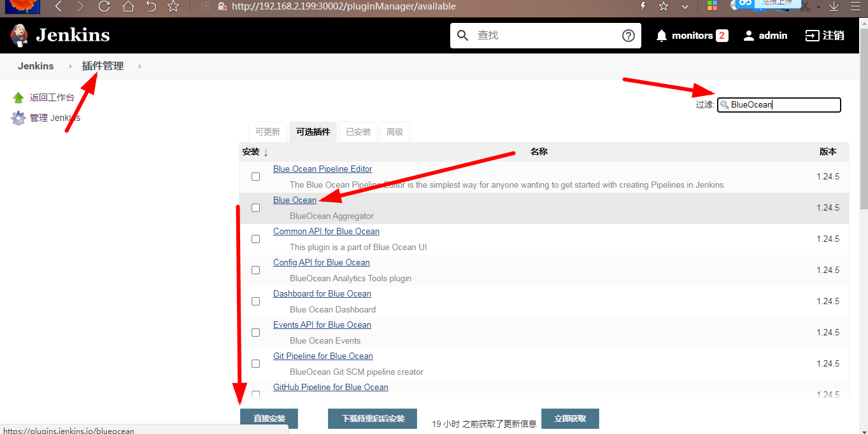Click the magnifier inside the filter box
The height and width of the screenshot is (434, 868).
pos(724,105)
